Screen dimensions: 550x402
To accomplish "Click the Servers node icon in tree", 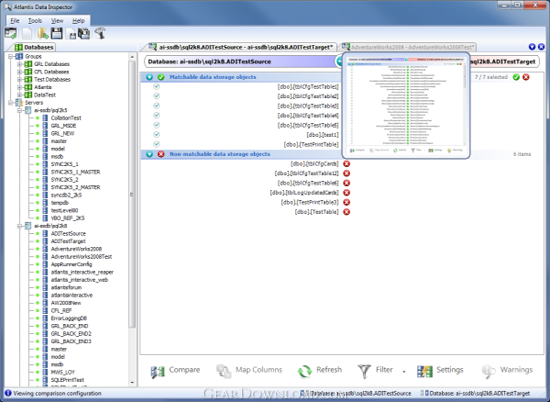I will point(19,102).
